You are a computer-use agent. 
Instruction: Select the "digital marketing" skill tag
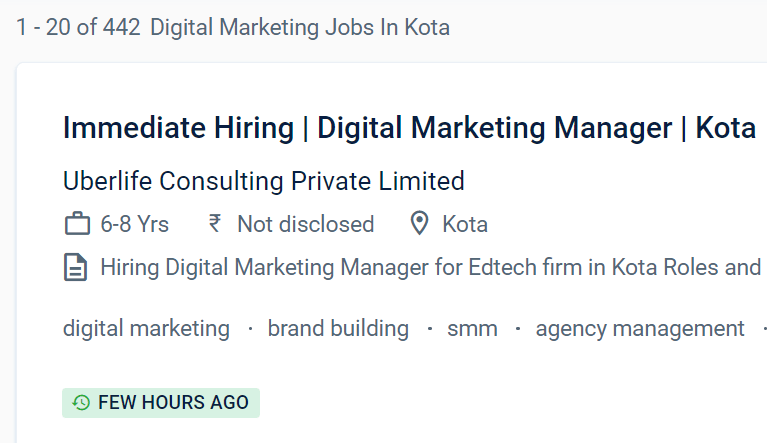pyautogui.click(x=146, y=328)
